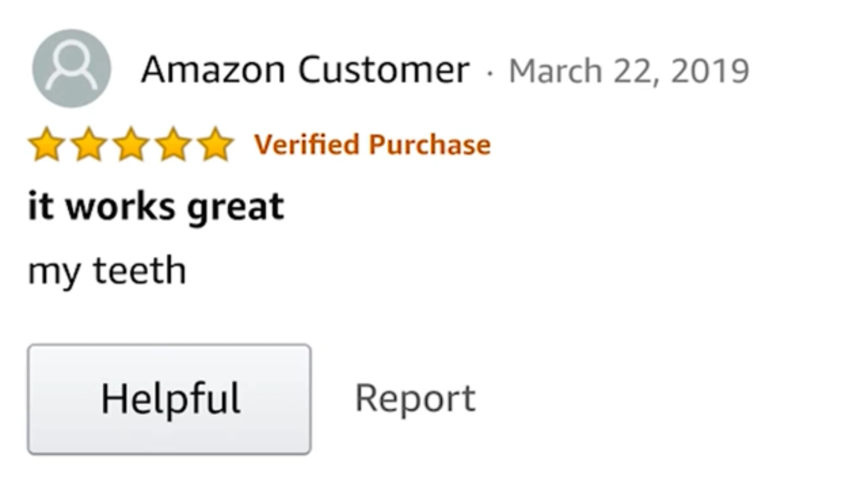Screen dimensions: 868x484
Task: Click the fifth gold rating star
Action: click(x=217, y=144)
